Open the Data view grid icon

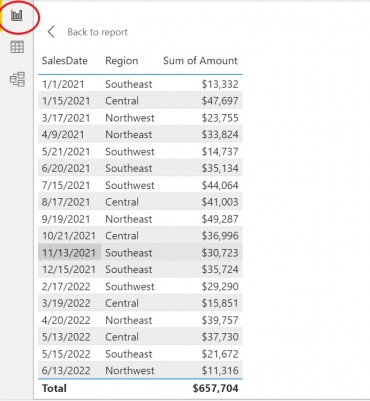tap(17, 47)
